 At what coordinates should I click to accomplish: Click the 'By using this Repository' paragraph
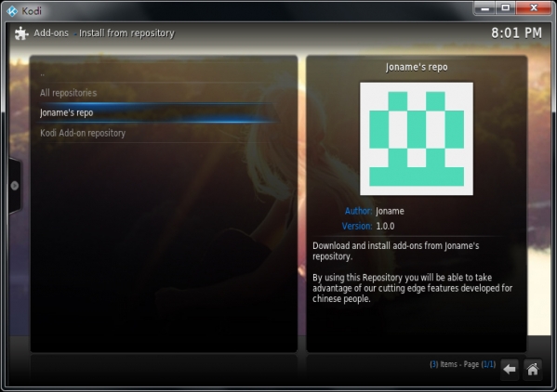(x=413, y=288)
